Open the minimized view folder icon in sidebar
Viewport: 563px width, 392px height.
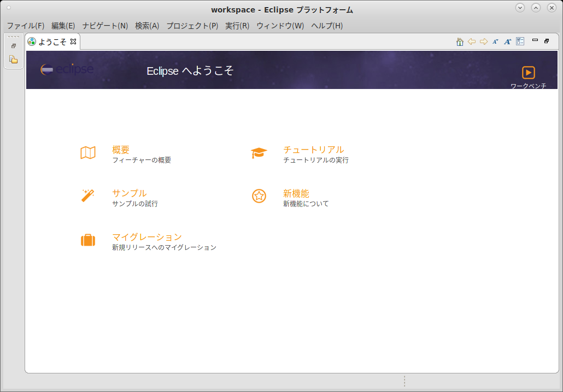pyautogui.click(x=14, y=59)
